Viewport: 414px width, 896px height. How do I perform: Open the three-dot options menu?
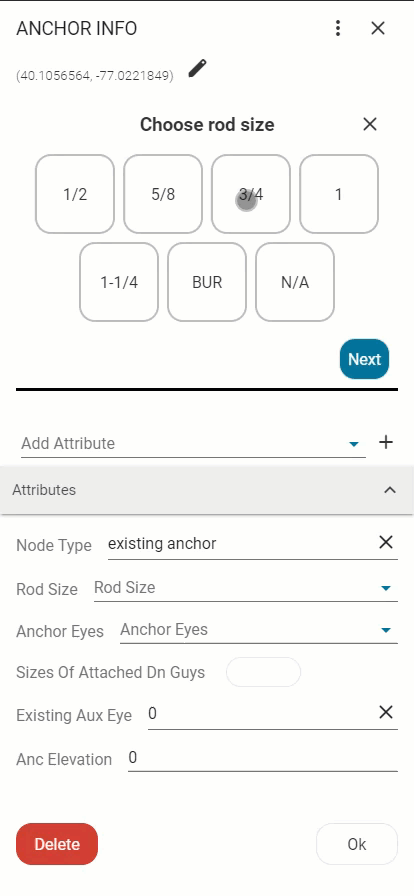point(338,28)
